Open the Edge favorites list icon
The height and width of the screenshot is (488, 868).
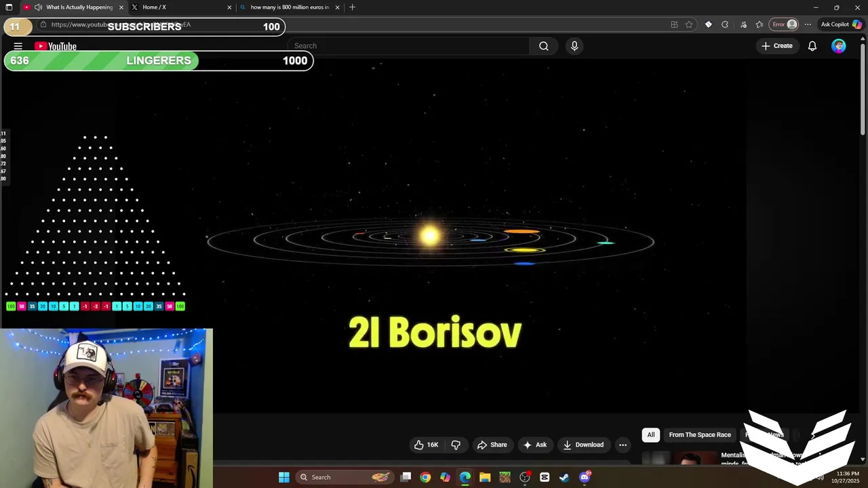(x=759, y=24)
